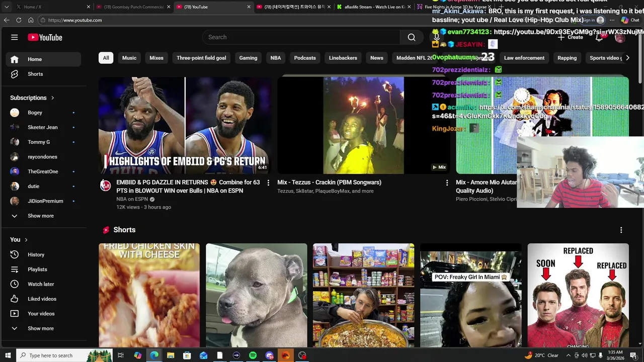Open File Explorer from the taskbar
The image size is (644, 362).
(171, 355)
